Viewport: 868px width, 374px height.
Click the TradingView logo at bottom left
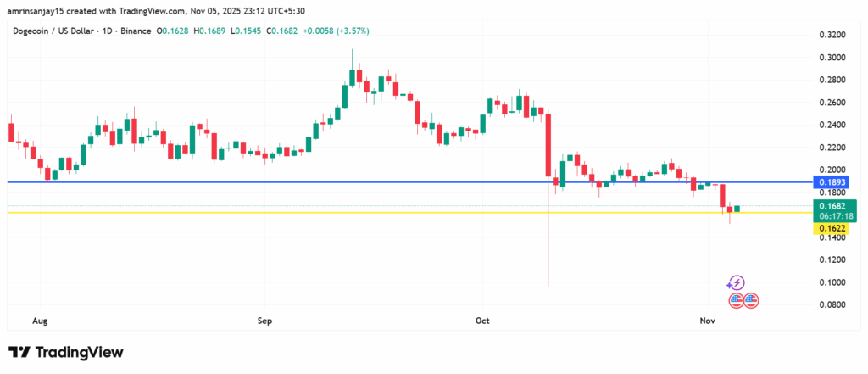(65, 352)
